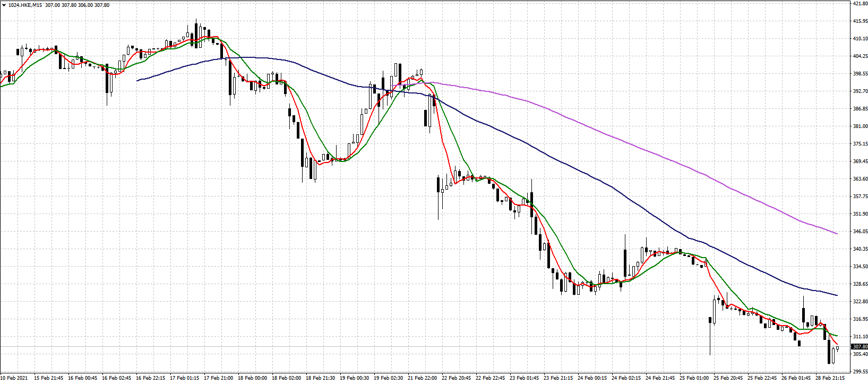Viewport: 868px width, 384px height.
Task: Click the 25 Feb 01:00 time label
Action: pos(694,378)
